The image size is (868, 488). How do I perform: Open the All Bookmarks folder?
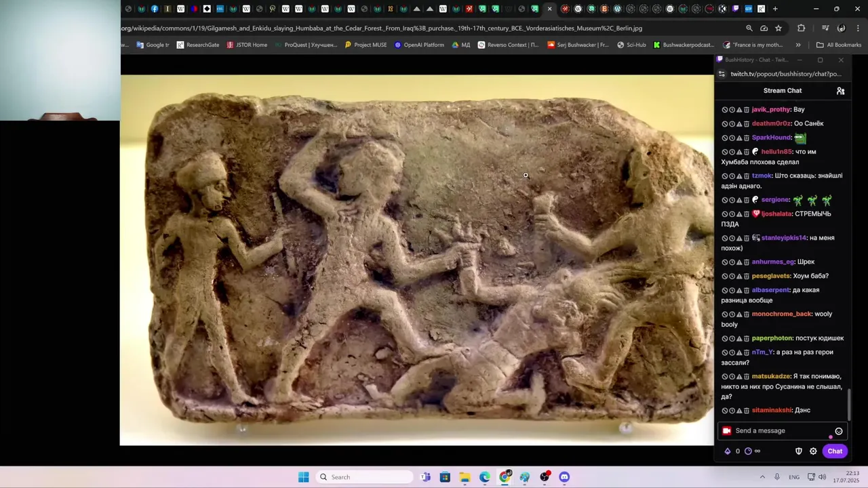coord(839,45)
